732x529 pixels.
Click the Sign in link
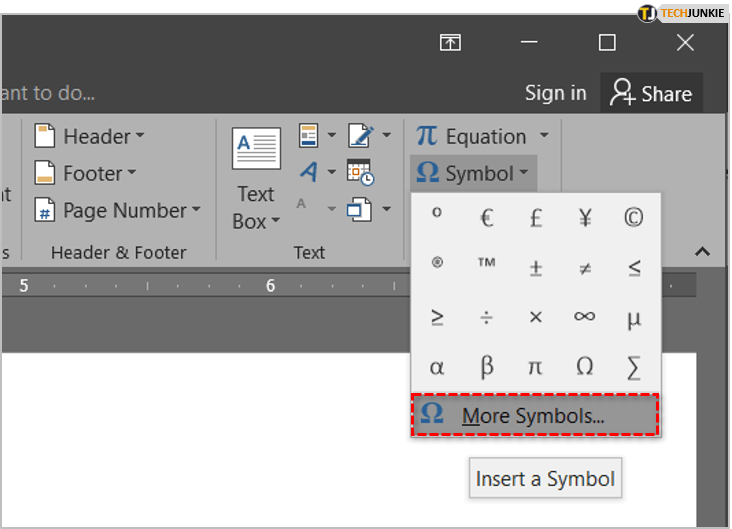point(555,93)
